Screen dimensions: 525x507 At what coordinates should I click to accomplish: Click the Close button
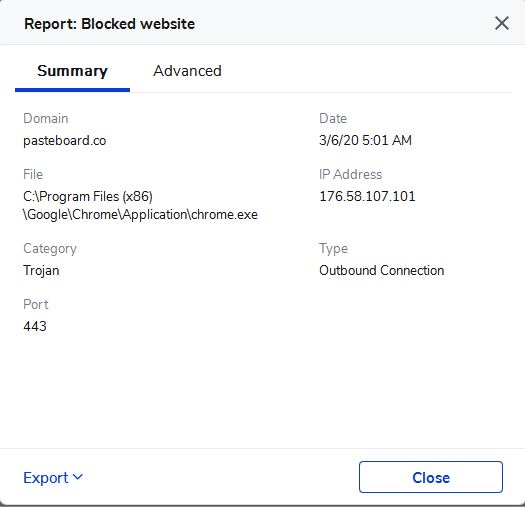click(431, 477)
